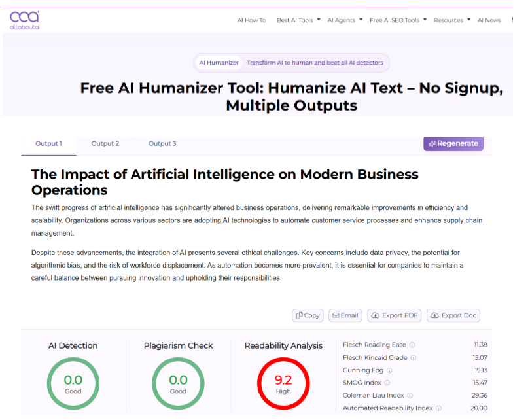Expand the Best AI Tools dropdown
The width and height of the screenshot is (528, 420).
(319, 20)
